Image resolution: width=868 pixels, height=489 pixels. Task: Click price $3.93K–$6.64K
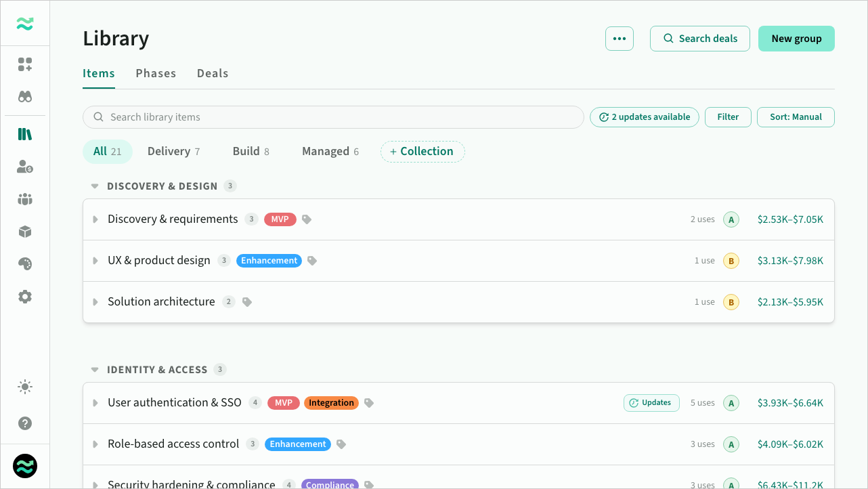790,403
